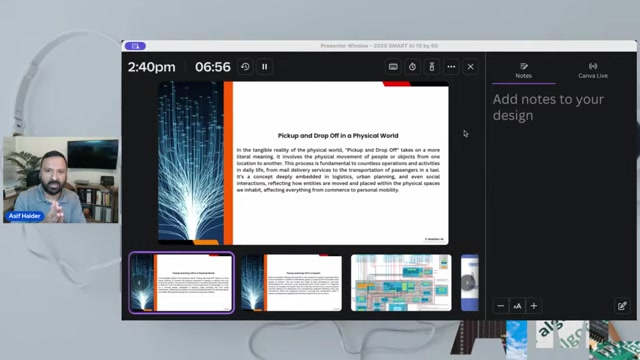
Task: Open the keyboard shortcuts icon
Action: [x=393, y=67]
